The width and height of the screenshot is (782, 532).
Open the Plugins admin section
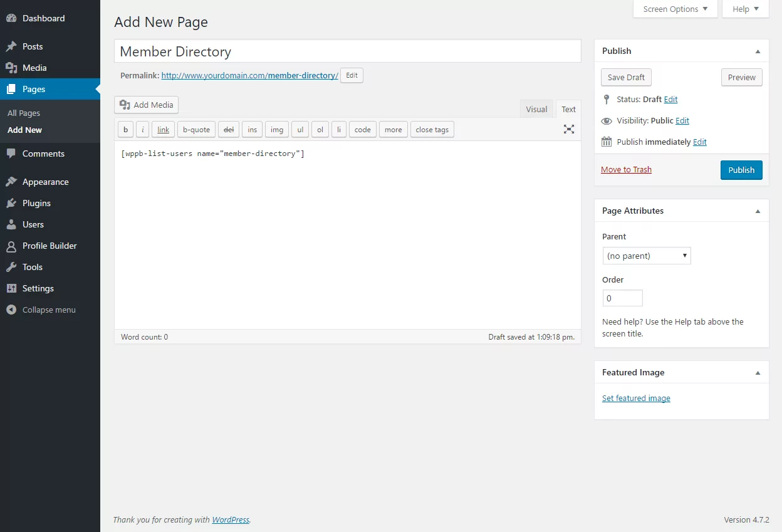coord(36,203)
